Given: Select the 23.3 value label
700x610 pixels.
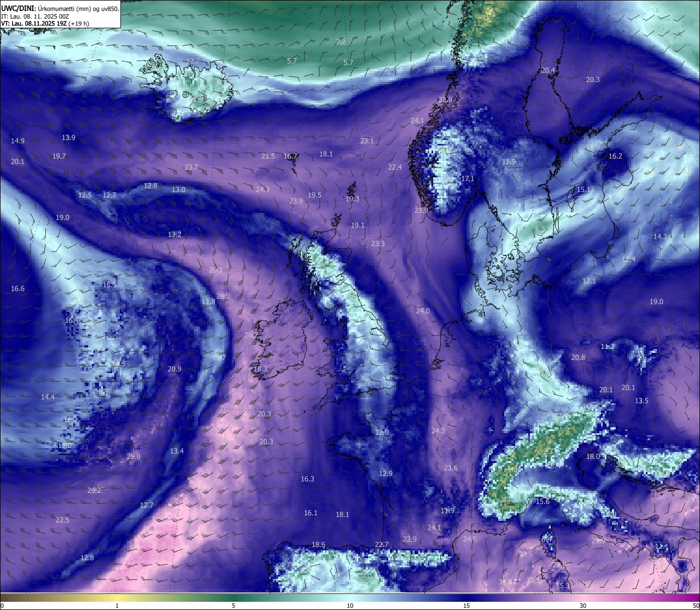Looking at the screenshot, I should [x=378, y=243].
